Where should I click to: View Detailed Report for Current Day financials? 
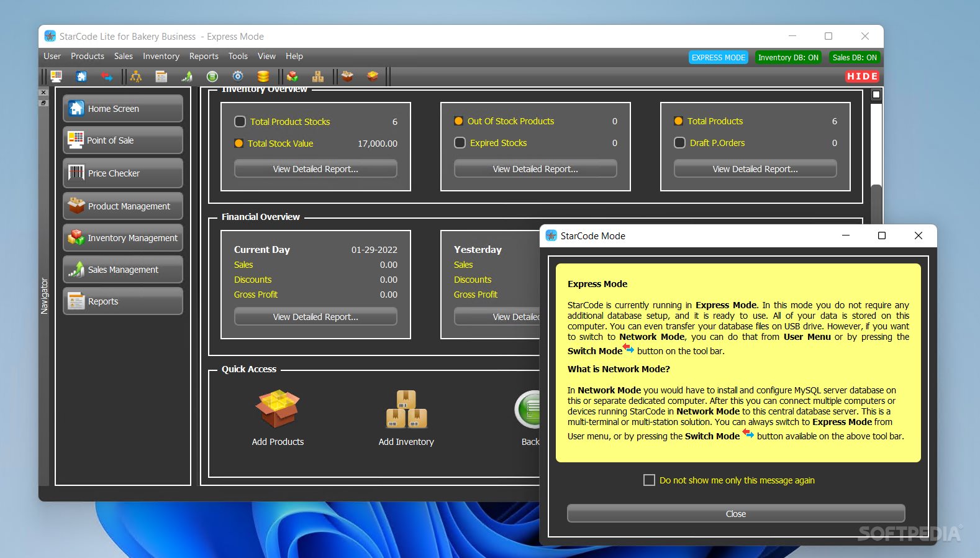tap(315, 317)
